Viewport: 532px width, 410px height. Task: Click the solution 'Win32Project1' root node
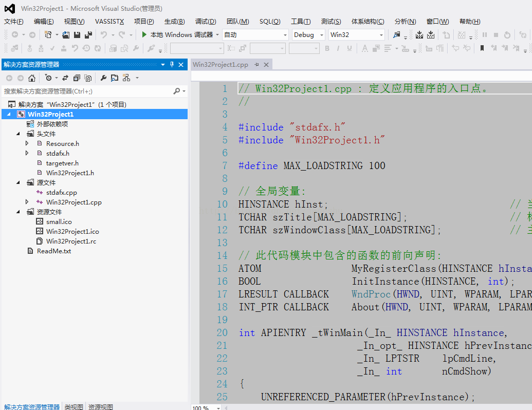click(x=72, y=104)
